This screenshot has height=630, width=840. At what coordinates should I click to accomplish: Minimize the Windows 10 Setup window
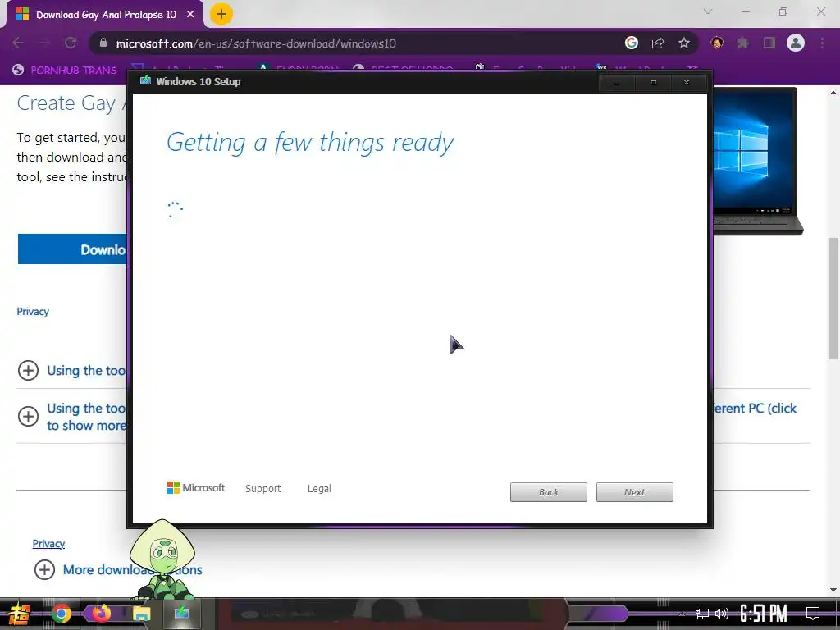617,83
